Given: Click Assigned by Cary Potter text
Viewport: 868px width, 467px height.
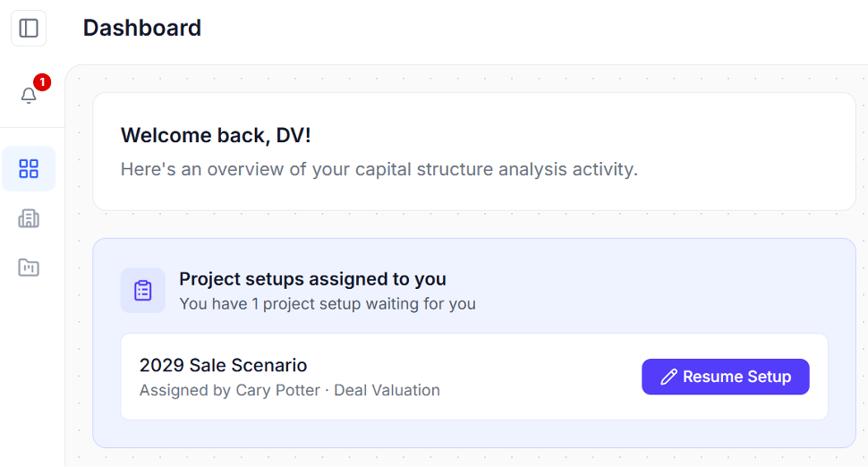Looking at the screenshot, I should point(230,390).
